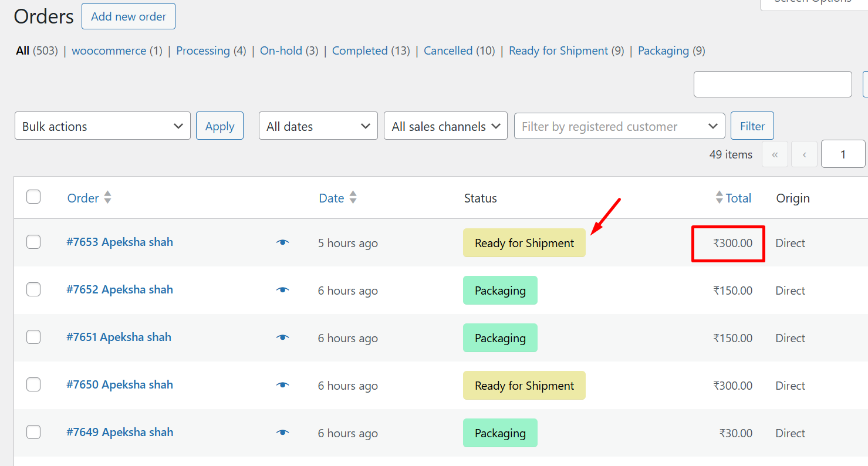
Task: Sort orders by the Total column arrows
Action: [720, 198]
